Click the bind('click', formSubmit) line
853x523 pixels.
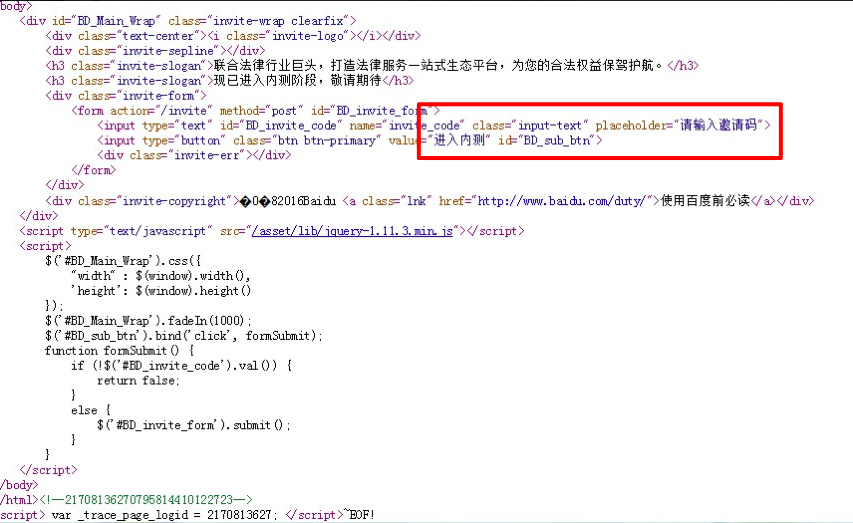184,335
